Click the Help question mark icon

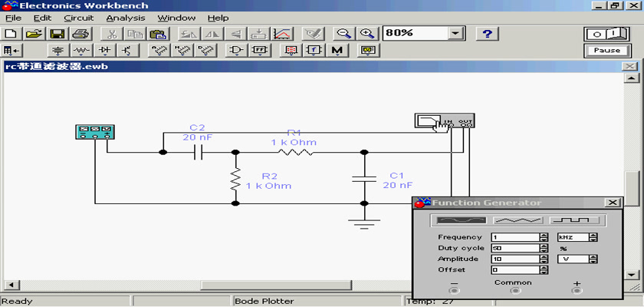point(487,34)
